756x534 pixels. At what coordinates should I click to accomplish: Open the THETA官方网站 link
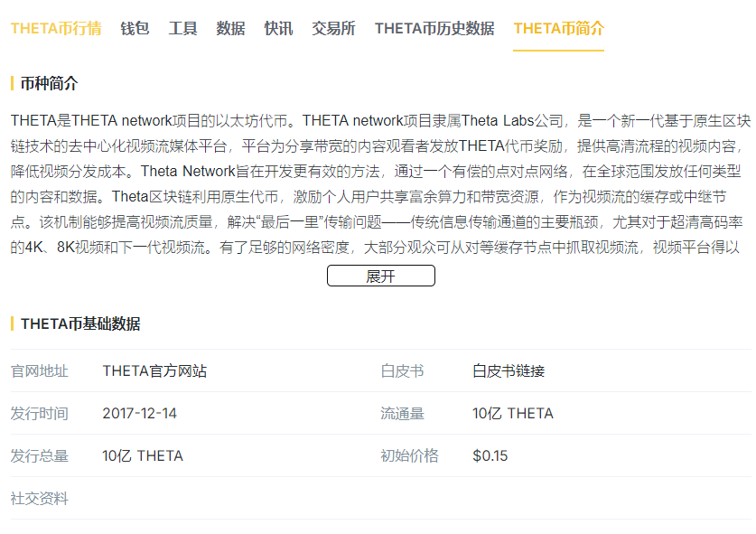154,370
